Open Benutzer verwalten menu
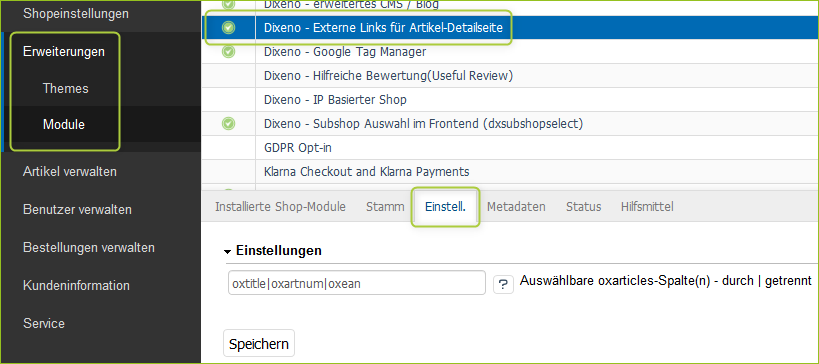819x364 pixels. click(77, 209)
